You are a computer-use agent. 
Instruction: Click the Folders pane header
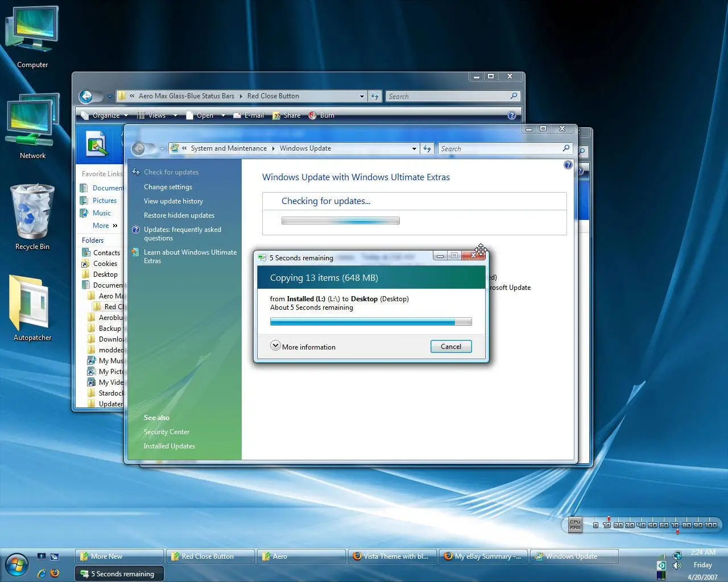[93, 240]
